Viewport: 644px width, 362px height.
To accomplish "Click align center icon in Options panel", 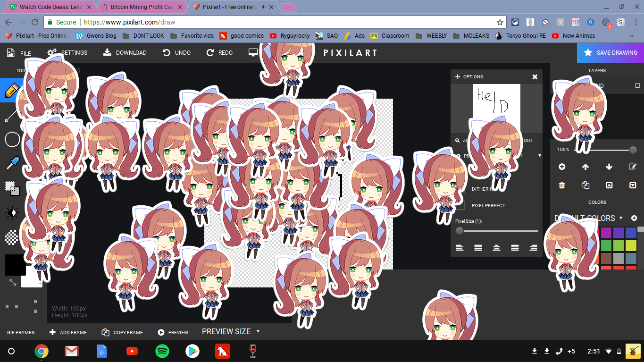I will (496, 247).
